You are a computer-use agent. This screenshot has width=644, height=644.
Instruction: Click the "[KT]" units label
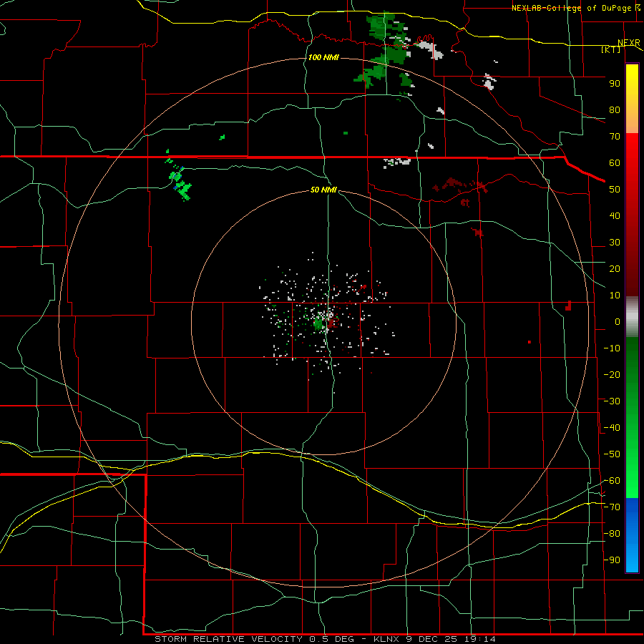[611, 50]
